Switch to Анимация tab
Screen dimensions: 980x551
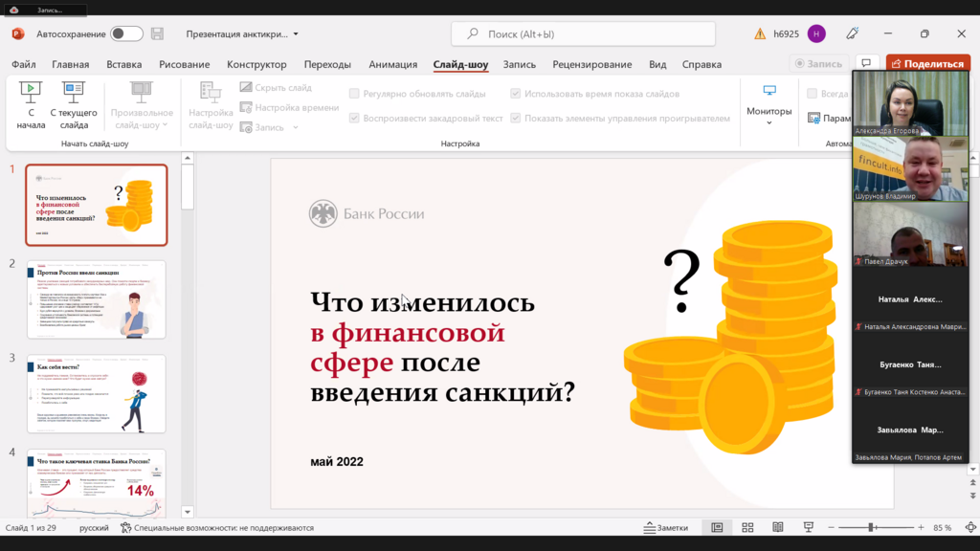[x=393, y=64]
